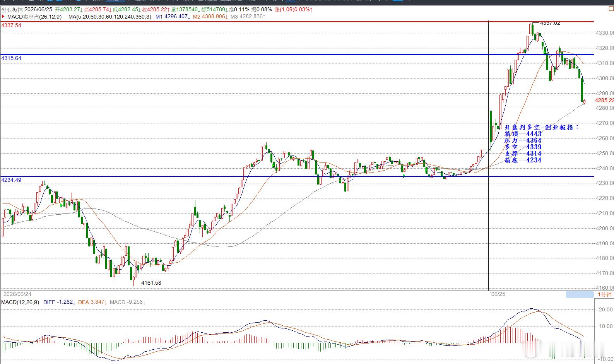Click the high price 高4285.74 in the header

click(x=98, y=9)
